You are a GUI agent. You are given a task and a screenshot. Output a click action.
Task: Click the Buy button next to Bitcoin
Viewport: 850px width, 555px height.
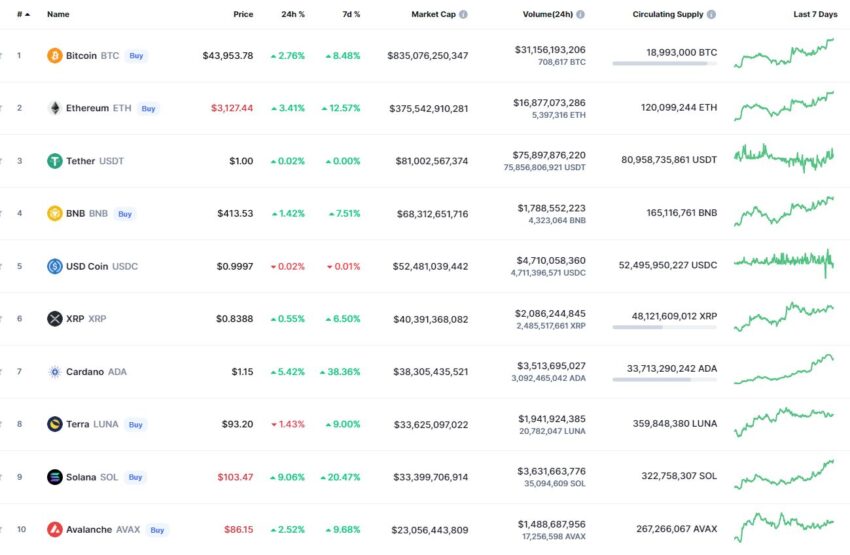click(x=136, y=56)
